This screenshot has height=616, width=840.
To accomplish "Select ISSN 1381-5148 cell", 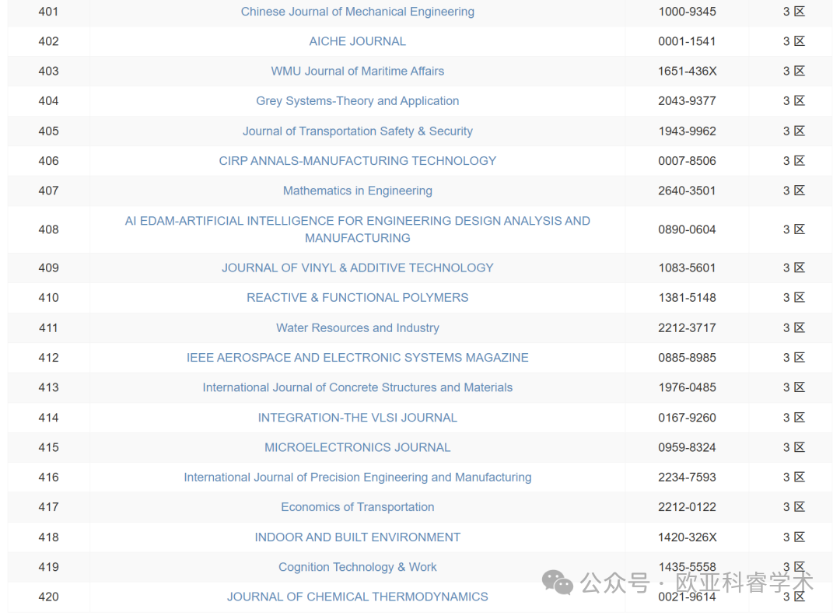I will [687, 298].
